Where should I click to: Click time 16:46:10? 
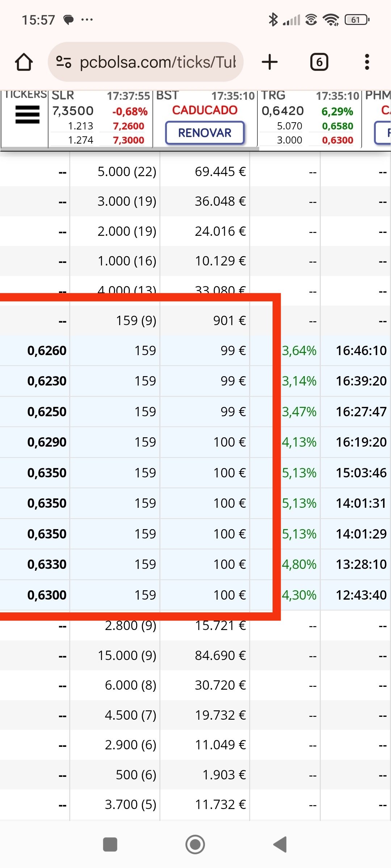coord(361,350)
